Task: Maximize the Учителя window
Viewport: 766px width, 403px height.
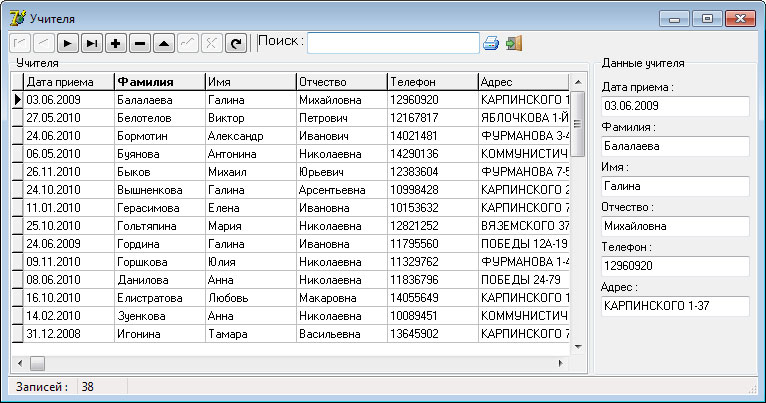Action: click(x=707, y=18)
